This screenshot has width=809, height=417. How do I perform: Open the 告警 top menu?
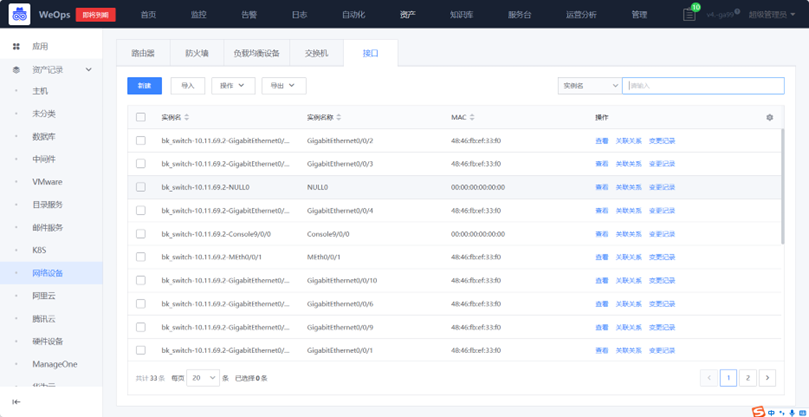click(x=249, y=14)
